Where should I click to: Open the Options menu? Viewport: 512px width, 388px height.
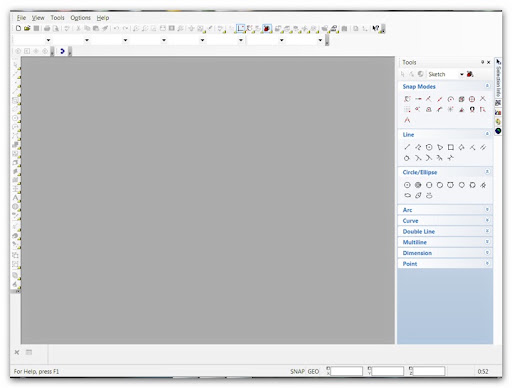coord(80,18)
